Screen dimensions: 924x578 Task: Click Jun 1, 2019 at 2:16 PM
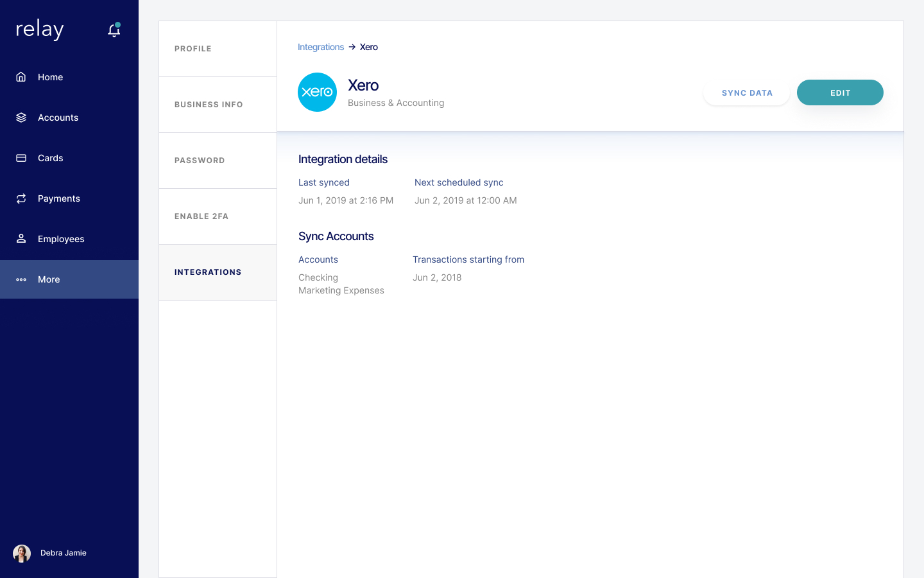coord(346,200)
